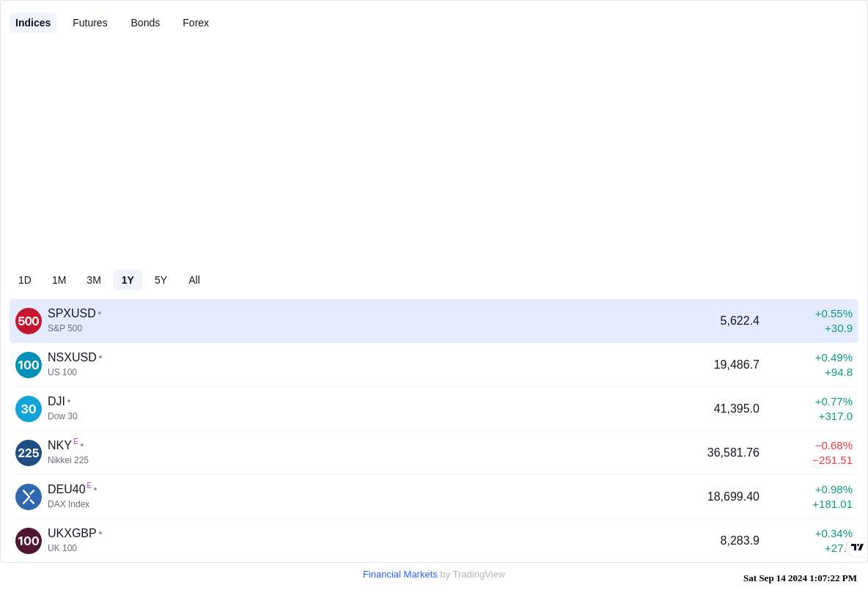The height and width of the screenshot is (601, 868).
Task: Click the NSXUSD symbol name
Action: (x=72, y=358)
